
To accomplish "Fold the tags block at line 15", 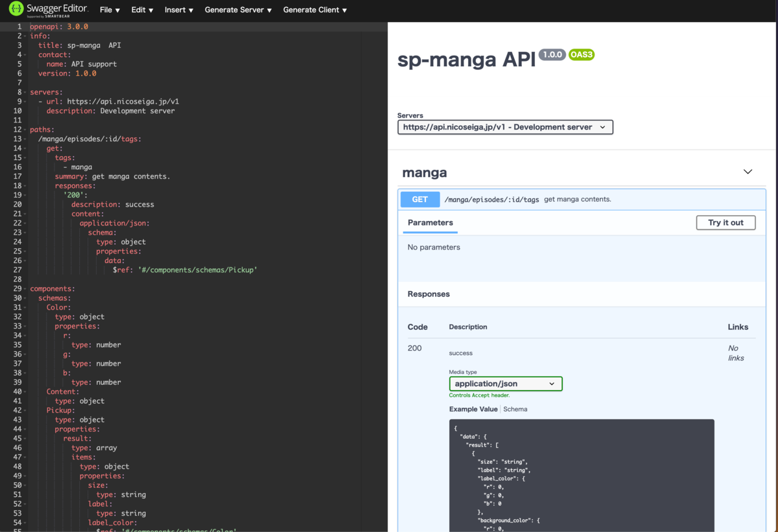I will [25, 157].
